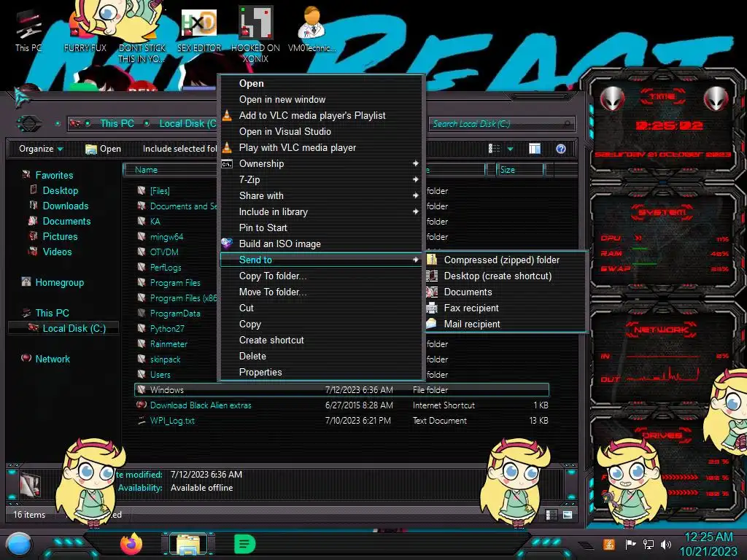The height and width of the screenshot is (560, 747).
Task: Select the Python27 folder
Action: [x=167, y=329]
